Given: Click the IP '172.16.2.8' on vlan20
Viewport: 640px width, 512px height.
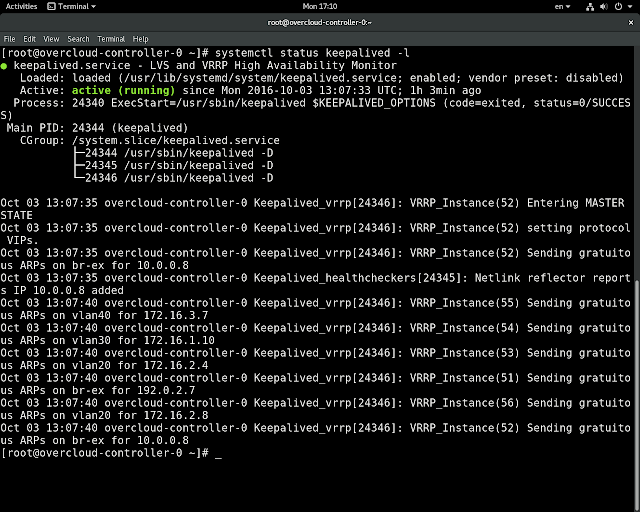Looking at the screenshot, I should pyautogui.click(x=176, y=415).
